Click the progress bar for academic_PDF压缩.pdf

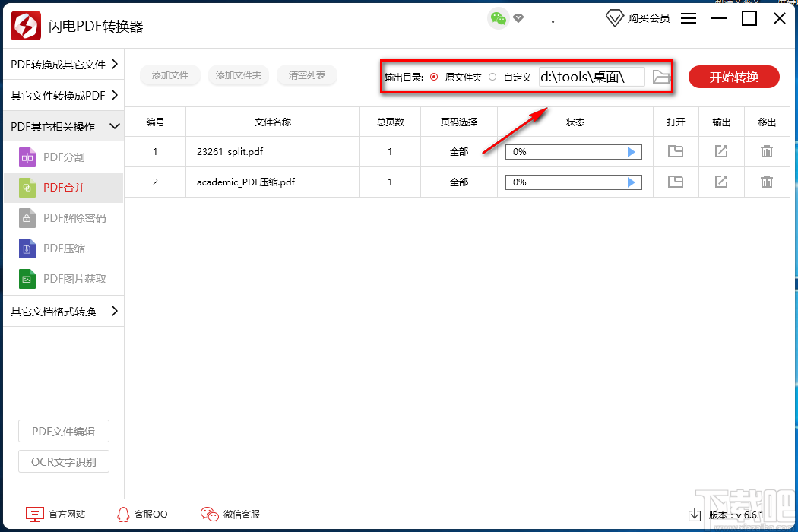pyautogui.click(x=572, y=182)
